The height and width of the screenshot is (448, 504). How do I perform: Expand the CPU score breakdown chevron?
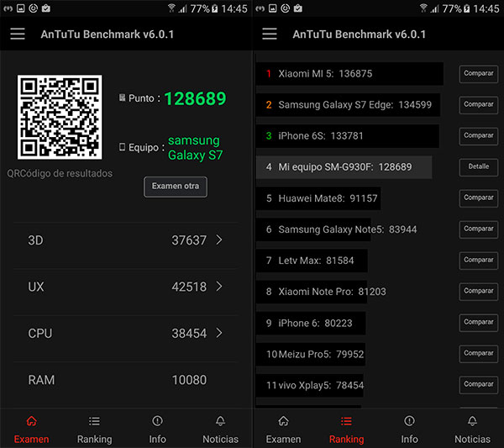click(x=219, y=333)
